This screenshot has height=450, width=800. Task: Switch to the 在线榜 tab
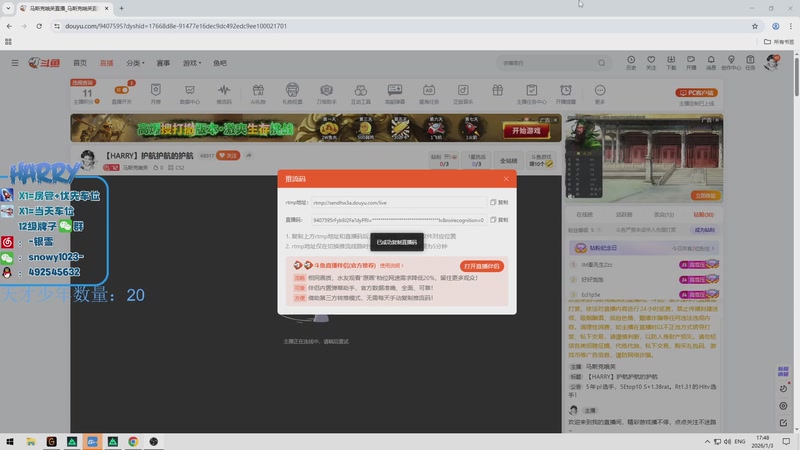click(x=584, y=214)
